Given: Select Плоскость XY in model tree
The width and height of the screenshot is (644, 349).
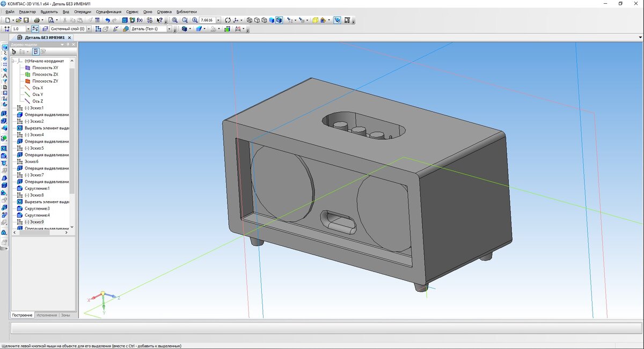Looking at the screenshot, I should point(45,68).
